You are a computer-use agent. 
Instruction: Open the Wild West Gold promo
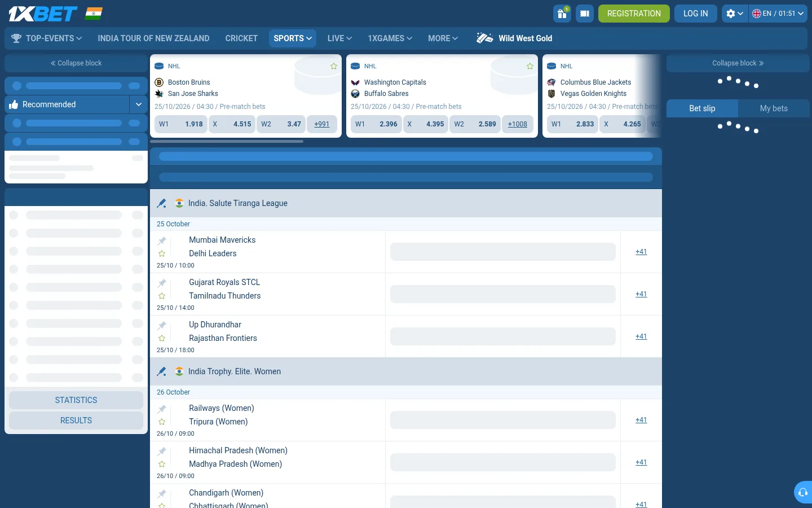click(x=514, y=38)
